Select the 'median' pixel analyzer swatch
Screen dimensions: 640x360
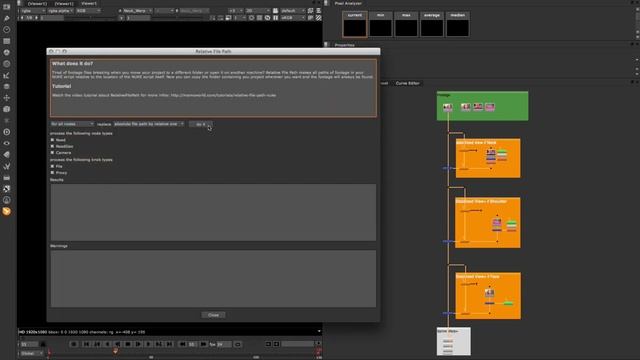pyautogui.click(x=458, y=24)
